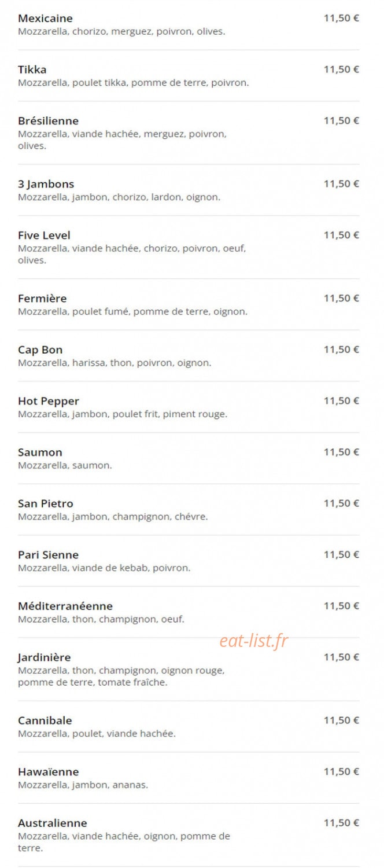384x868 pixels.
Task: Click the 3 Jambons menu item
Action: pos(46,184)
